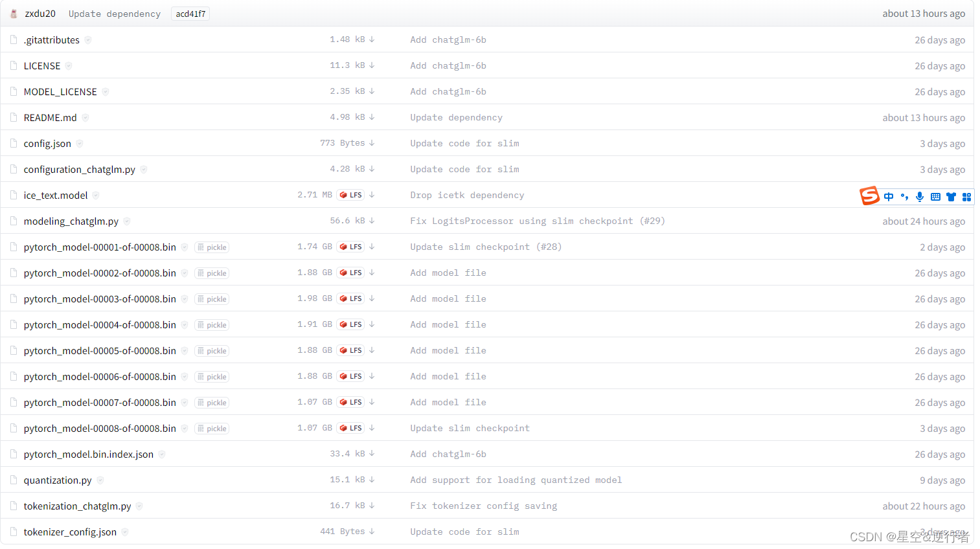
Task: Open the modeling_chatglm.py file
Action: point(71,221)
